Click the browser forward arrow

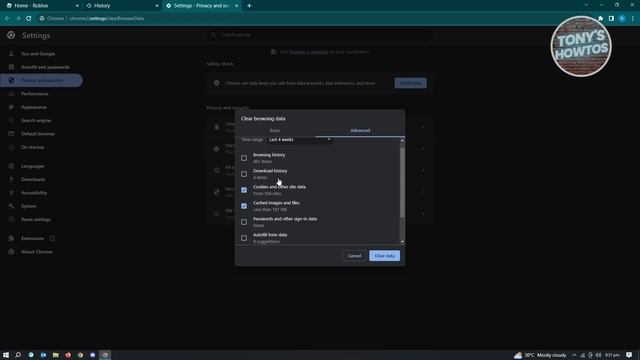18,18
